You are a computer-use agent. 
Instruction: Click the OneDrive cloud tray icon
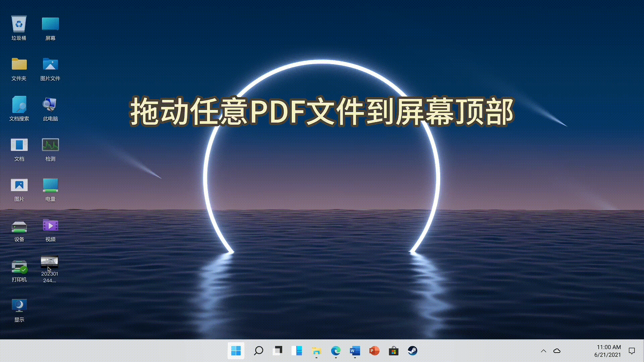pyautogui.click(x=557, y=351)
